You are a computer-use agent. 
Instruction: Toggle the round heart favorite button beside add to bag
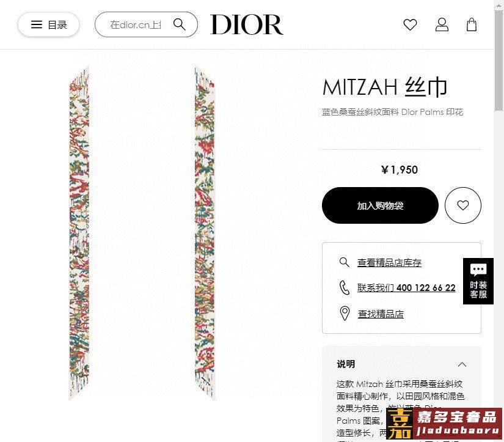tap(462, 205)
